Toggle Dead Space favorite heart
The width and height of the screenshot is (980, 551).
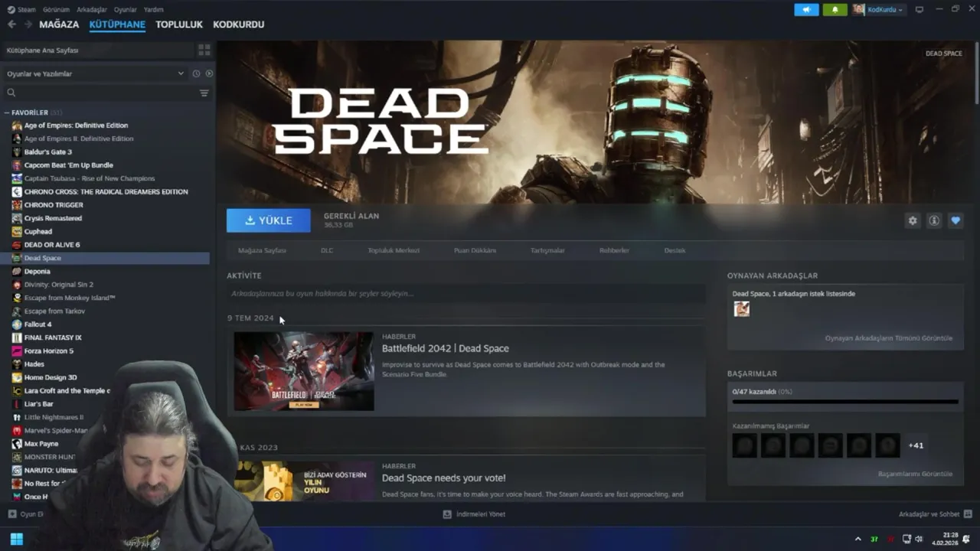pos(955,220)
